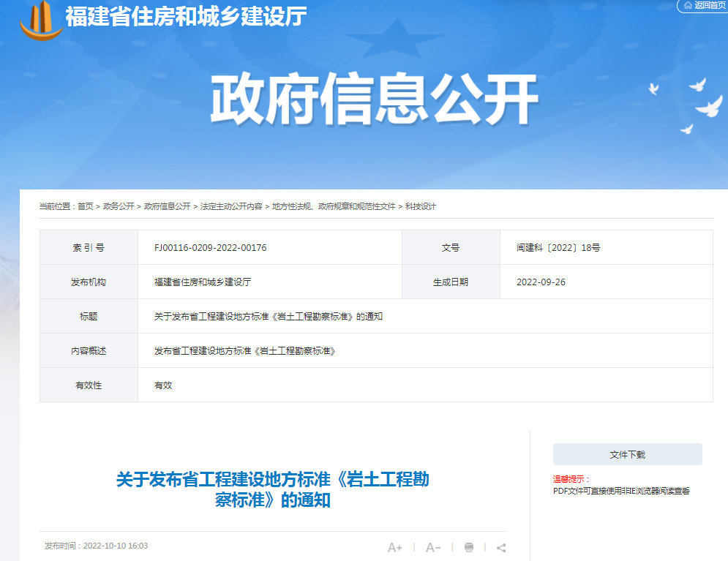Navigate to 政府信息公开 breadcrumb link
728x561 pixels.
167,207
